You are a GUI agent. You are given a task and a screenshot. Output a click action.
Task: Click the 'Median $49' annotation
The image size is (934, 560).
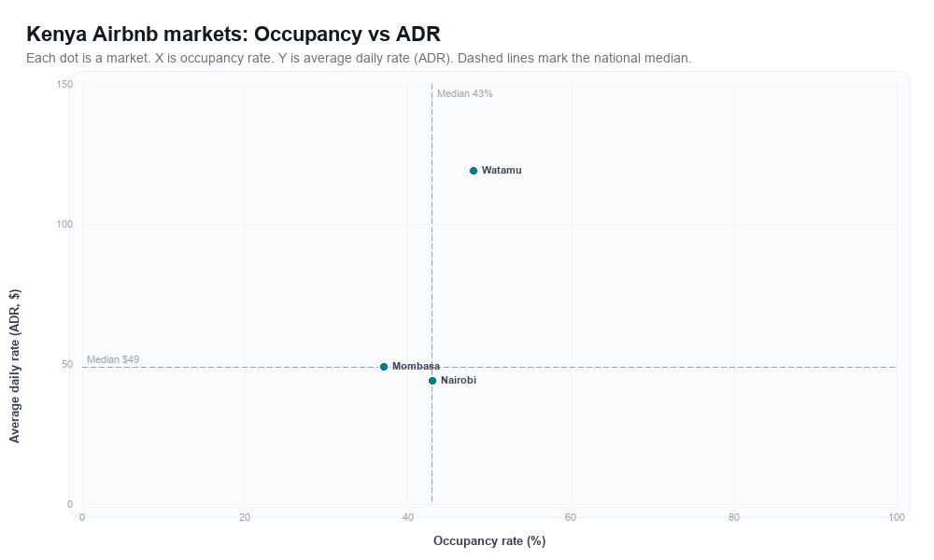(113, 360)
